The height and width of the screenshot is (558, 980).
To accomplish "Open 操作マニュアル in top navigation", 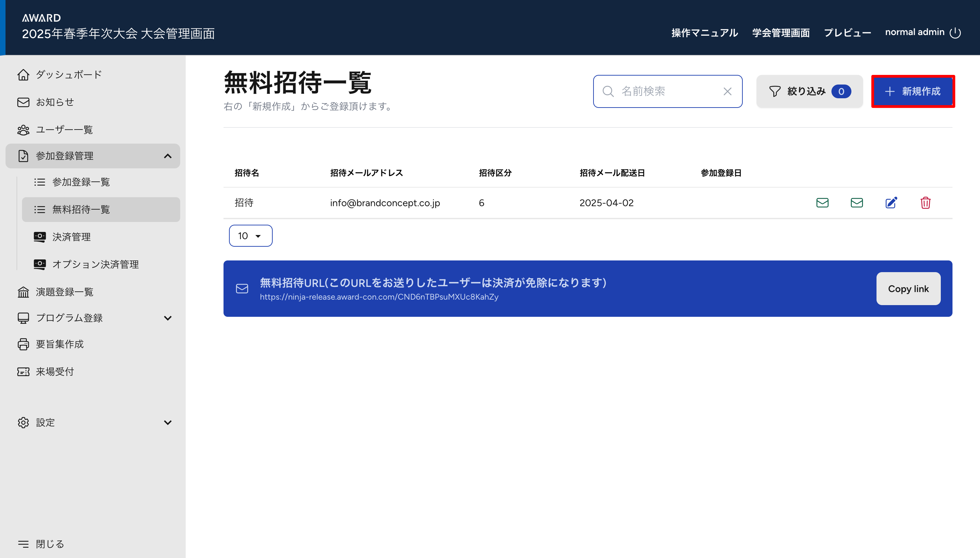I will [704, 33].
